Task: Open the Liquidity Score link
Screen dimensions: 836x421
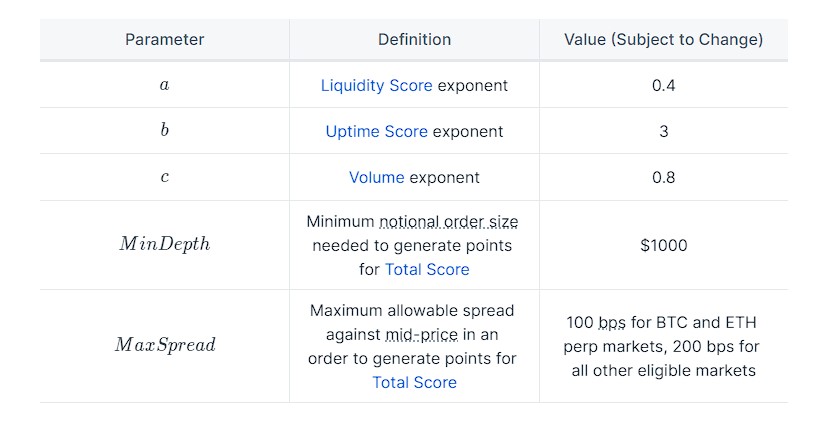Action: point(376,86)
